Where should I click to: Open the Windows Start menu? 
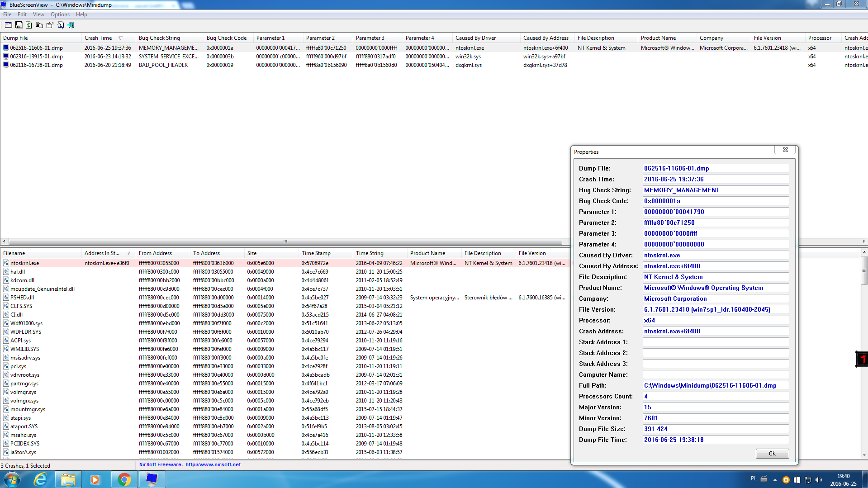12,479
